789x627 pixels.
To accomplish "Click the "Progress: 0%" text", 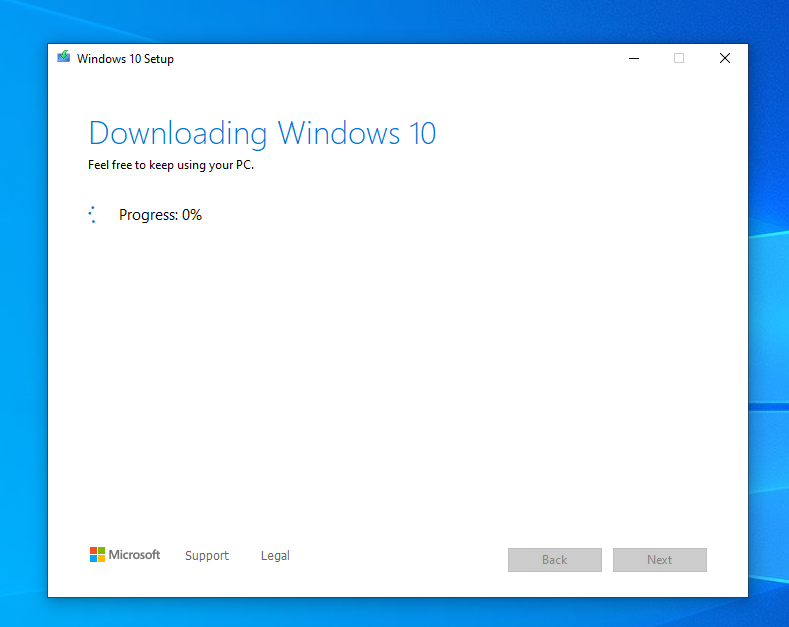I will tap(161, 215).
